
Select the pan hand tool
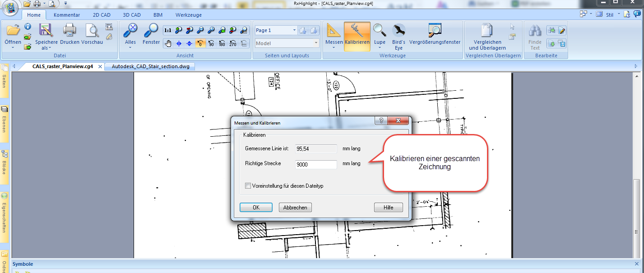coord(168,44)
